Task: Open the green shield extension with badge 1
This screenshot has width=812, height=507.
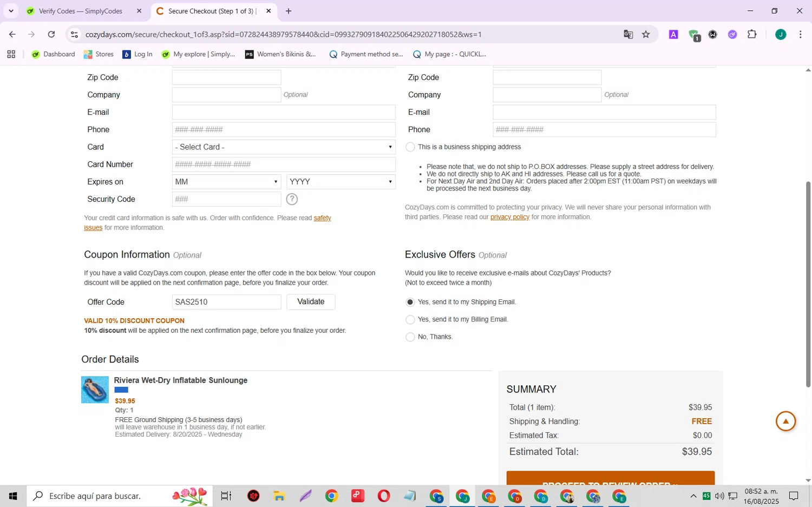Action: [x=694, y=35]
